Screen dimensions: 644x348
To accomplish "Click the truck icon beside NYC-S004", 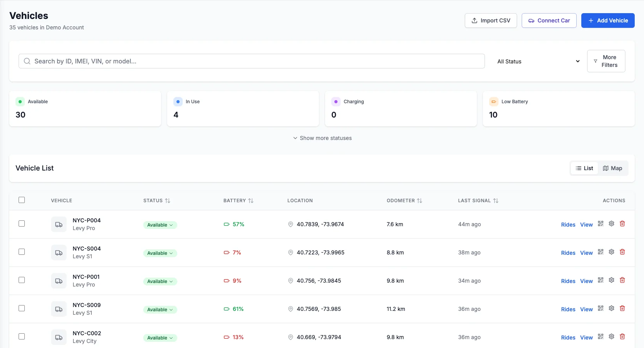I will click(x=59, y=252).
